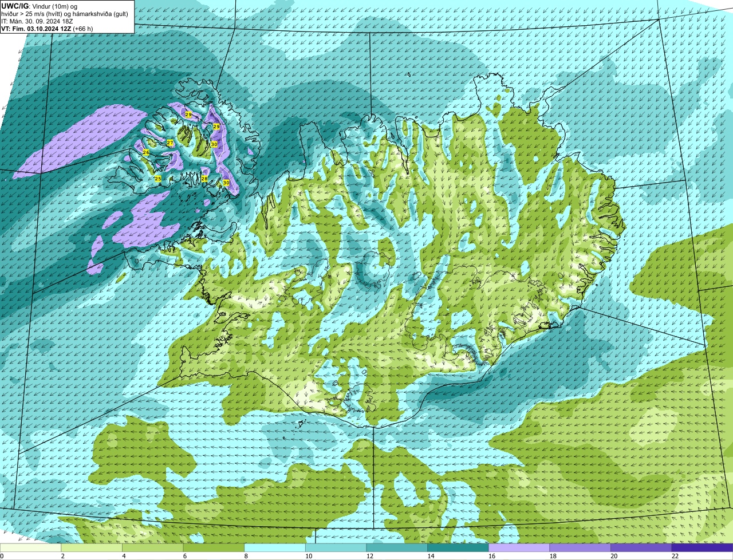Click the 0–2 m/s palest legend swatch
This screenshot has height=560, width=733.
tap(30, 547)
